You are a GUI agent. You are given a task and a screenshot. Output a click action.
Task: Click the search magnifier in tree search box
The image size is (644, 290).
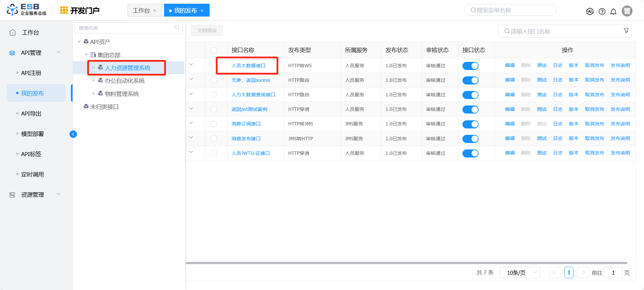(x=177, y=28)
